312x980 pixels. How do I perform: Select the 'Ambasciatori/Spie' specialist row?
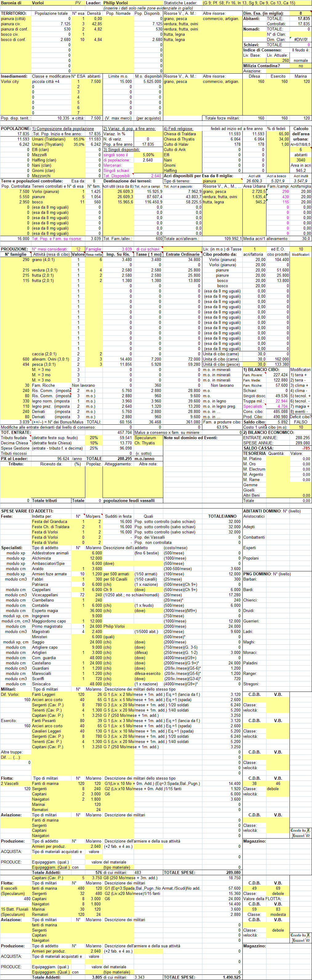pyautogui.click(x=48, y=564)
